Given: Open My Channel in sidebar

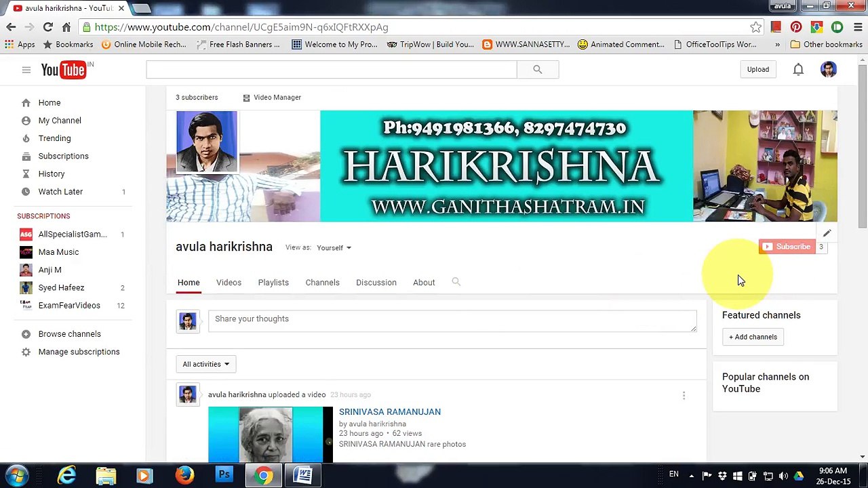Looking at the screenshot, I should [60, 121].
